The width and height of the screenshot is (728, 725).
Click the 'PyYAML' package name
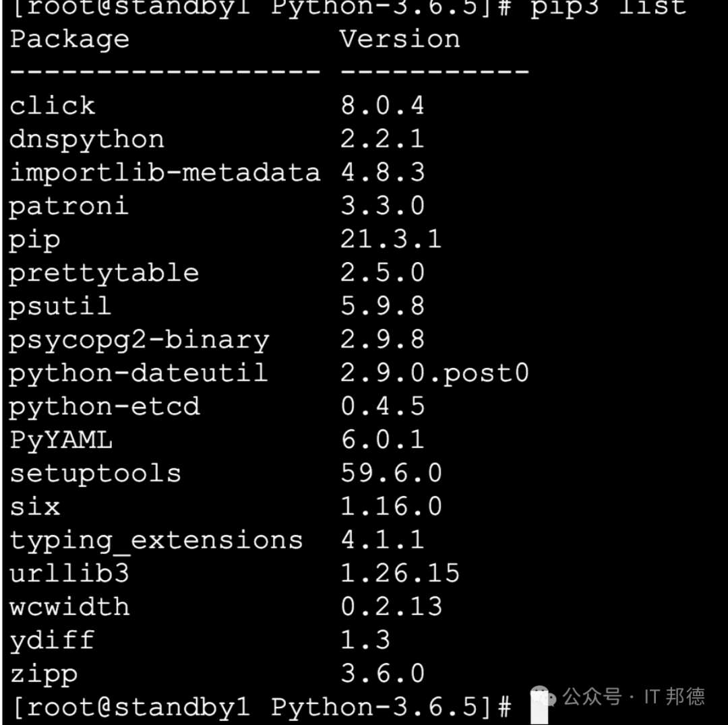click(x=61, y=440)
